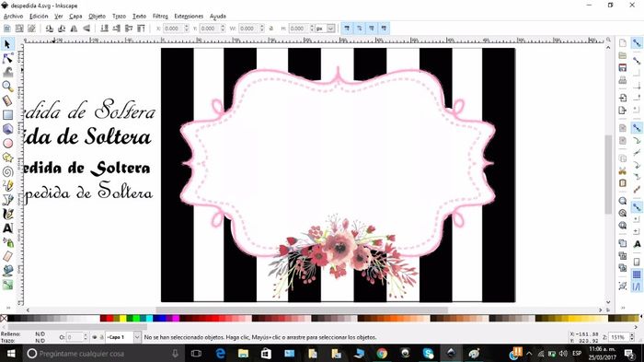This screenshot has width=644, height=362.
Task: Select the Node edit tool
Action: pyautogui.click(x=7, y=58)
